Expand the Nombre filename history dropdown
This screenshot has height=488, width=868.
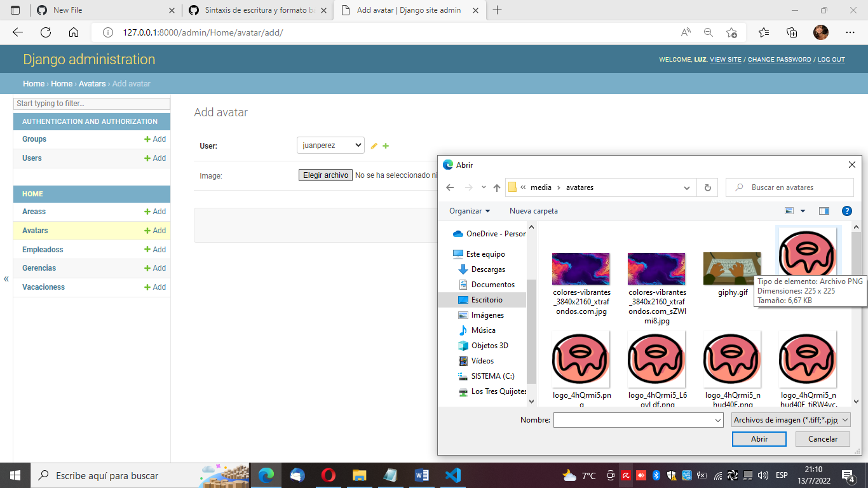click(718, 420)
